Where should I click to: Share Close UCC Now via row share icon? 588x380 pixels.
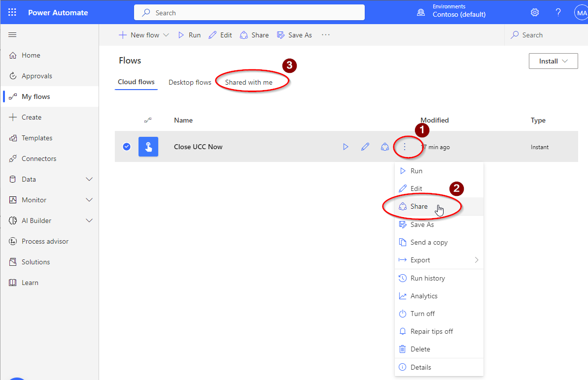pyautogui.click(x=385, y=147)
